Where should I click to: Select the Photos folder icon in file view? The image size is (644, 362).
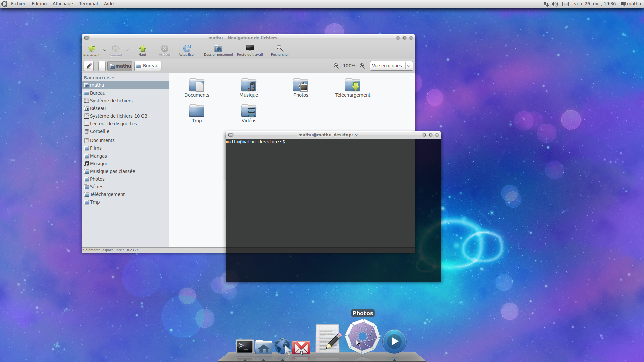(x=301, y=85)
